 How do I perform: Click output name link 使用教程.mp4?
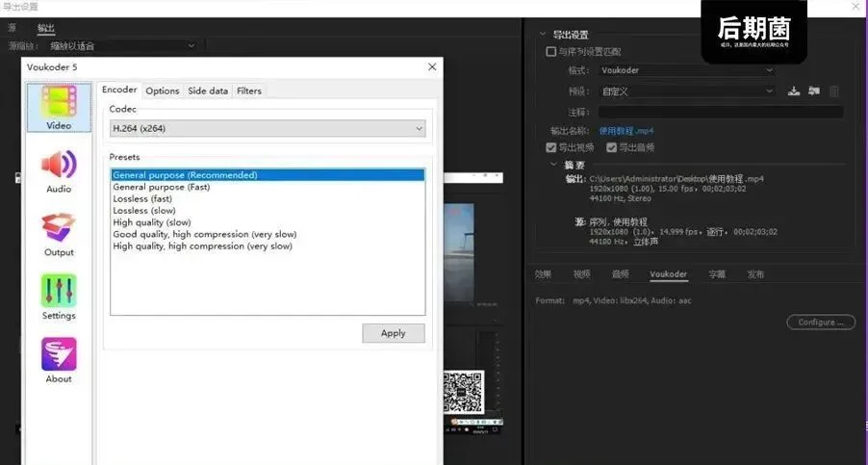(x=626, y=131)
